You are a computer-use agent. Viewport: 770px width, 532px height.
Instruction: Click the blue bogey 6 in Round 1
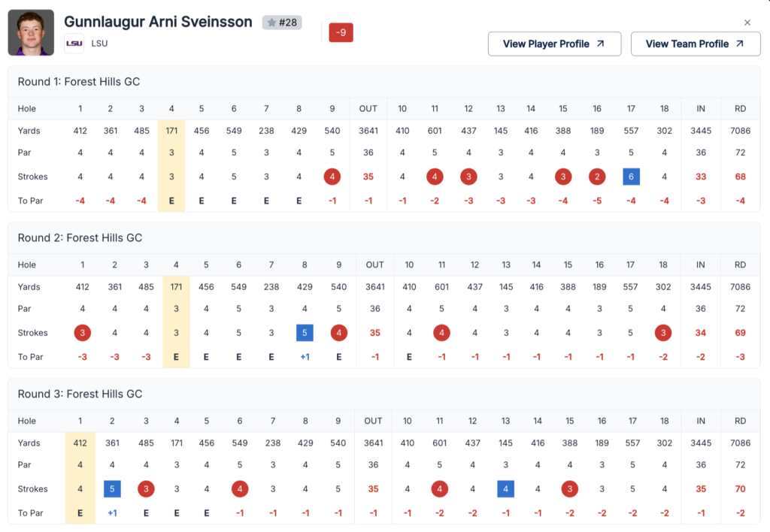coord(631,177)
